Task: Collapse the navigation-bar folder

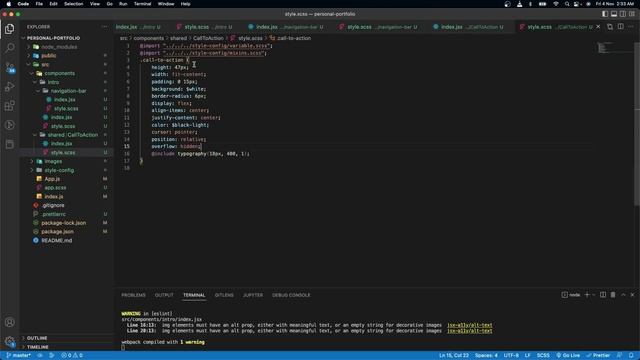Action: [68, 91]
